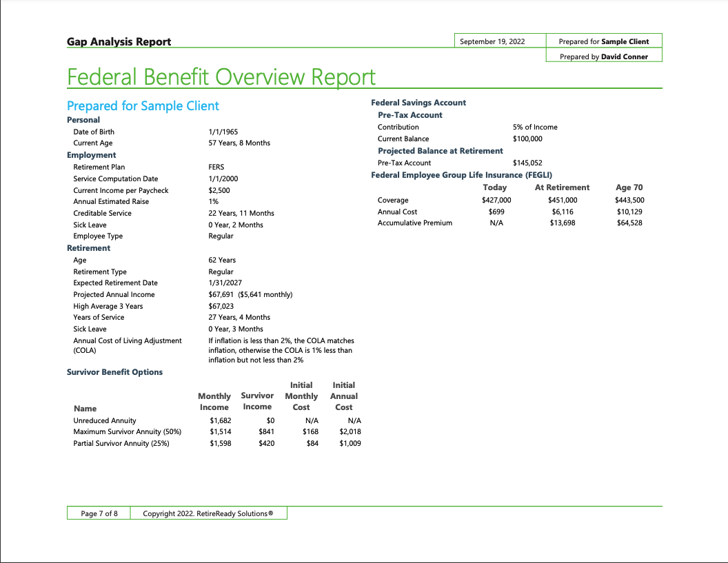The height and width of the screenshot is (563, 728).
Task: Click the 'At Retirement' column header
Action: (562, 187)
